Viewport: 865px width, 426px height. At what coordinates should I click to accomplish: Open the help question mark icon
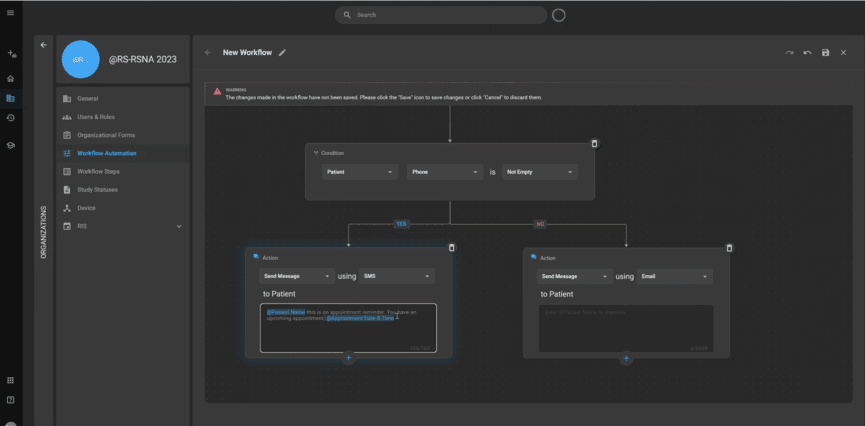point(10,400)
